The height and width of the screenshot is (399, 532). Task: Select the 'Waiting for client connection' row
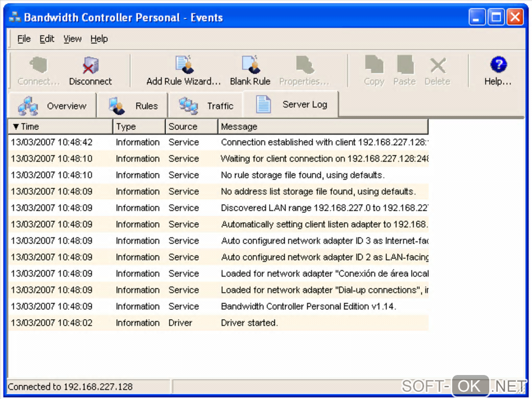coord(219,159)
